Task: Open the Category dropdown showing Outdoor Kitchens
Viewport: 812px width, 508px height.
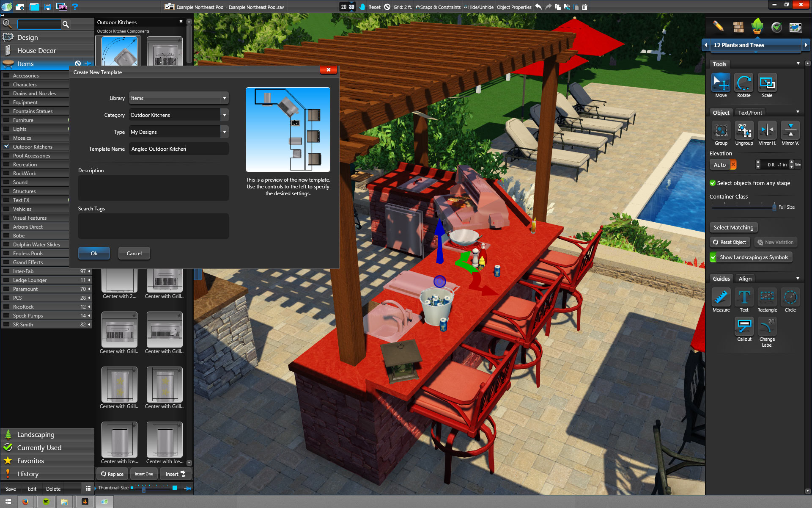Action: point(225,115)
